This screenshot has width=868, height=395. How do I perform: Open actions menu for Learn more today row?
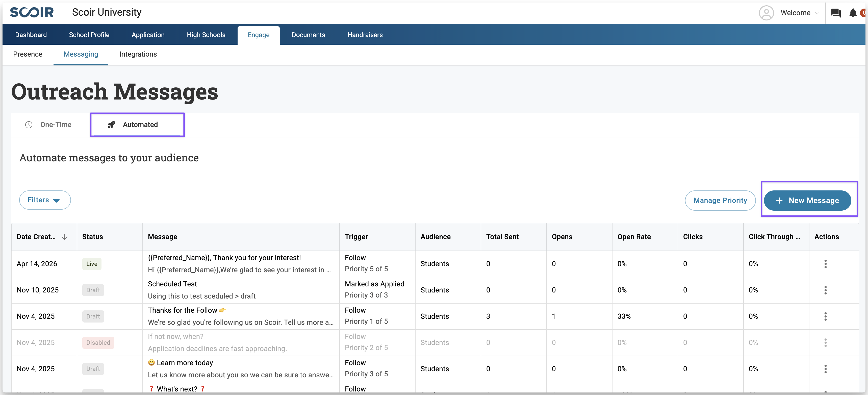pyautogui.click(x=825, y=369)
